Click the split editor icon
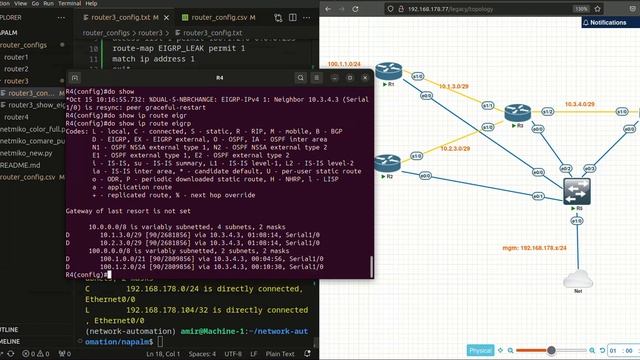 pos(293,18)
